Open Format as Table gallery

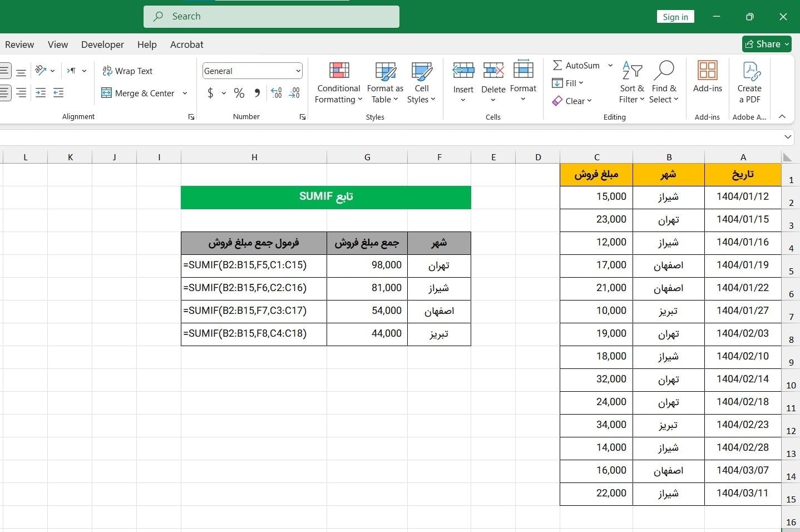point(385,71)
